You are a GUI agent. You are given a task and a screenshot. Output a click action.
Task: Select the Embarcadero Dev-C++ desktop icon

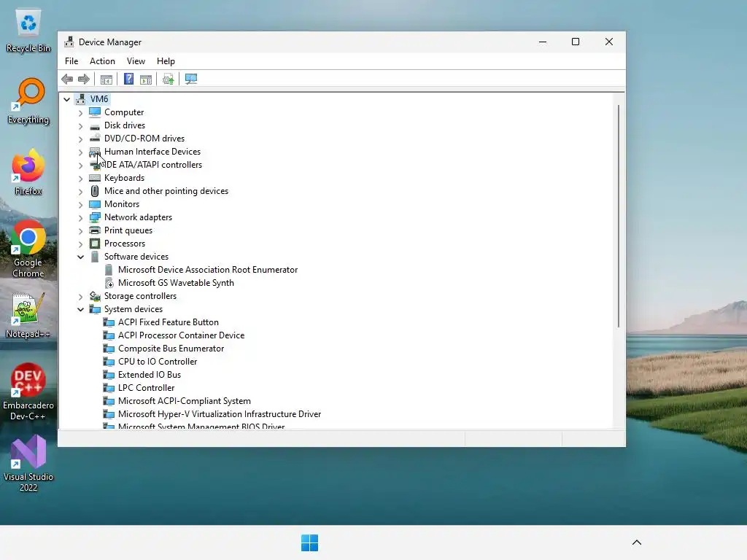click(x=28, y=392)
